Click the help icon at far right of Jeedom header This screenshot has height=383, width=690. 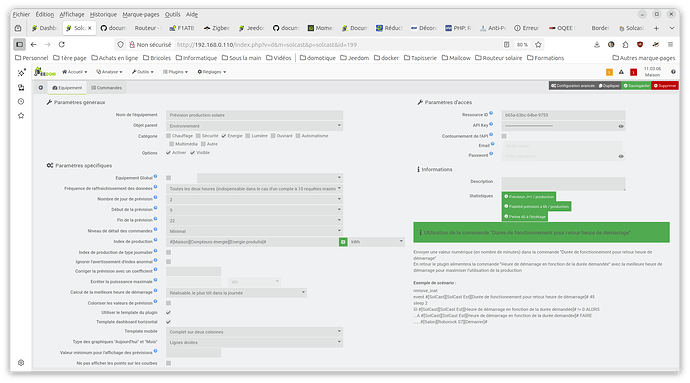(673, 72)
